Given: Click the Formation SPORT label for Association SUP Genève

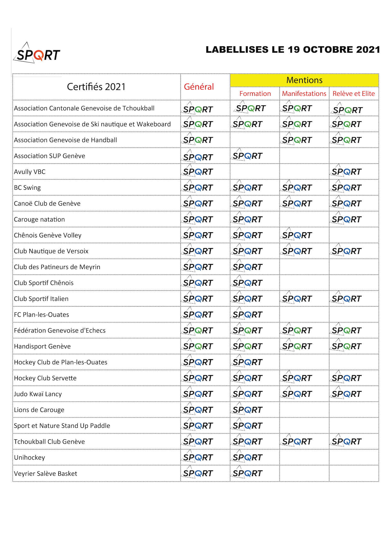Looking at the screenshot, I should point(247,154).
